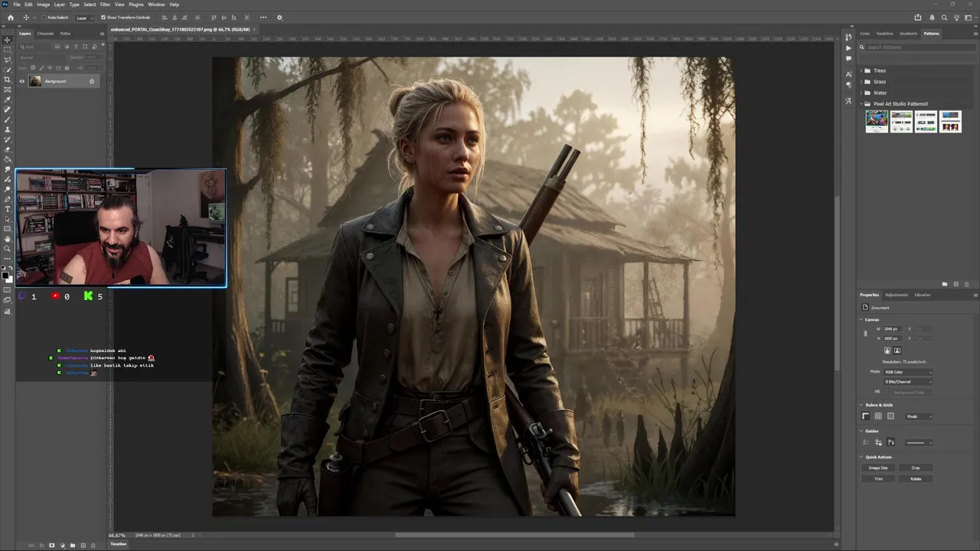Open the Actions play icon in dock

(x=848, y=48)
